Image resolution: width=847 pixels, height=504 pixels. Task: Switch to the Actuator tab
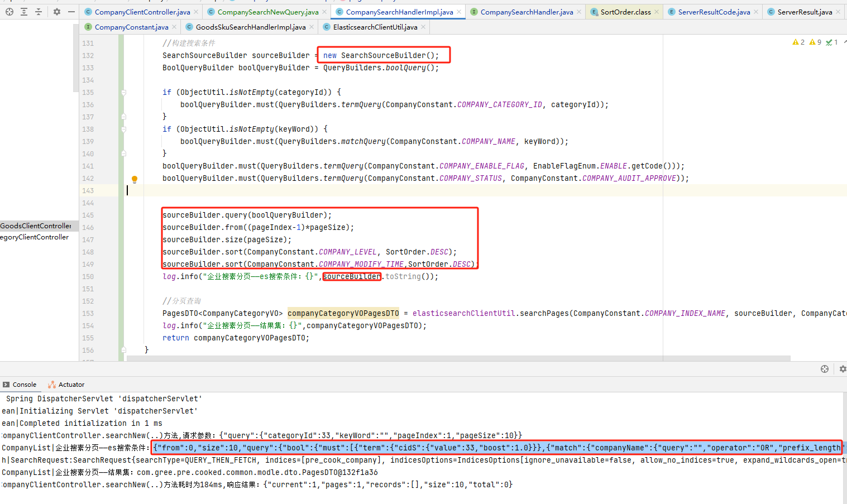(66, 385)
